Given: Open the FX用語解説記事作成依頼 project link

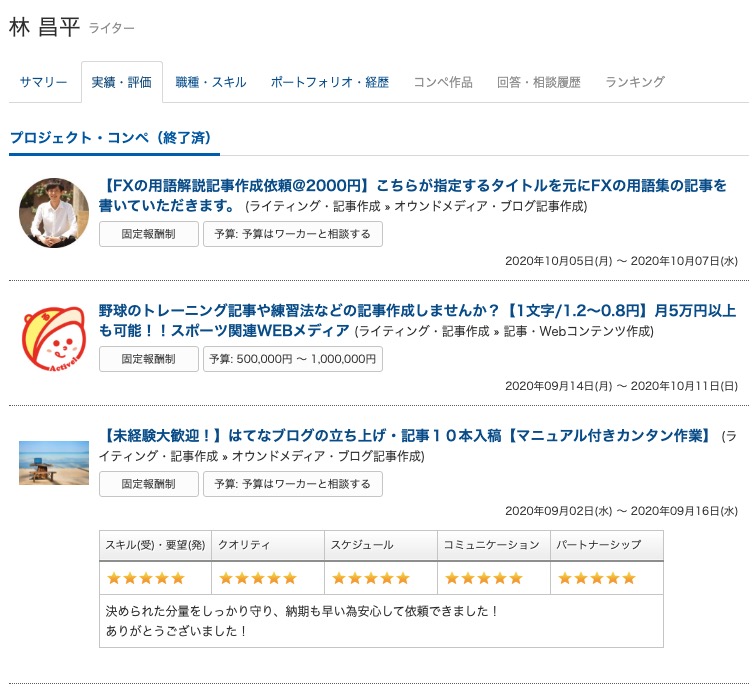Looking at the screenshot, I should coord(413,186).
